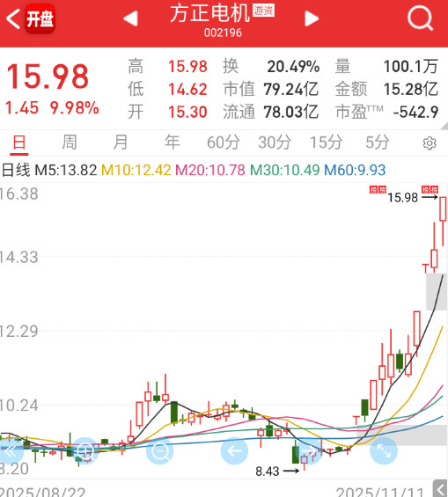This screenshot has height=497, width=448.
Task: Tap the high price value 15.98
Action: click(187, 67)
